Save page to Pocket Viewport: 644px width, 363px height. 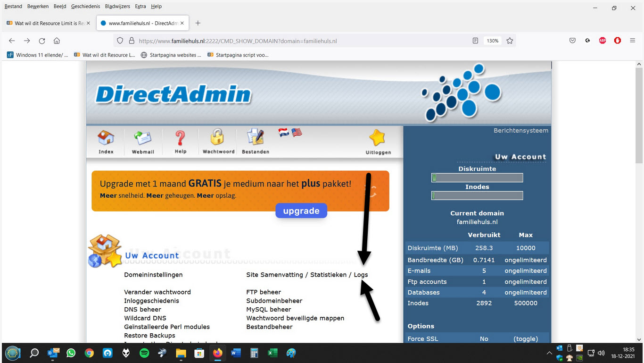pos(572,41)
